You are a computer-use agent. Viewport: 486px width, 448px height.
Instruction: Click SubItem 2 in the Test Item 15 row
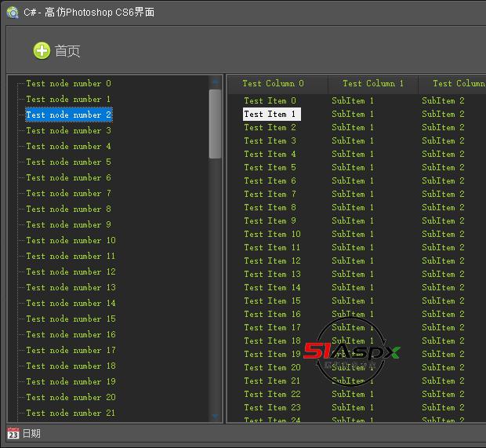443,301
